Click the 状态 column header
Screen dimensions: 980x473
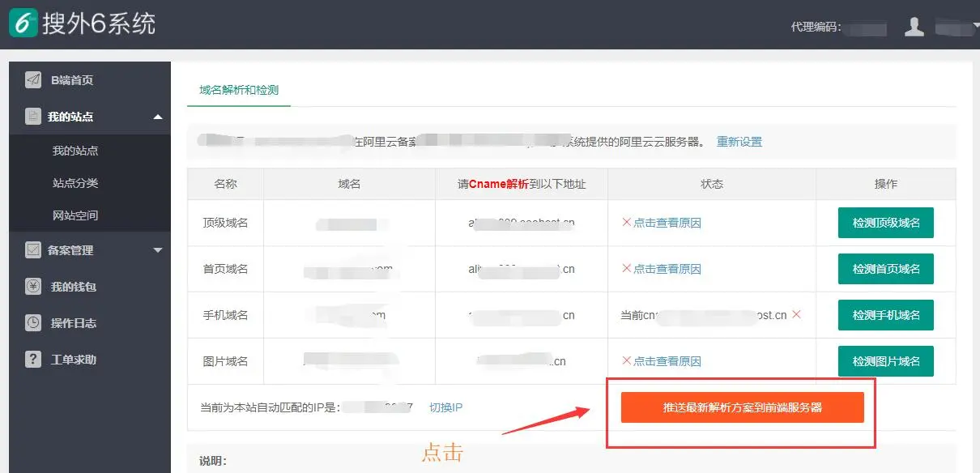[712, 184]
